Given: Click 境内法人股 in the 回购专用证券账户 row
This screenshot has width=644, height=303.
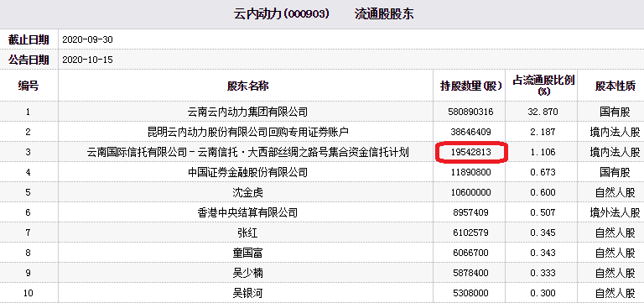Looking at the screenshot, I should (x=615, y=132).
